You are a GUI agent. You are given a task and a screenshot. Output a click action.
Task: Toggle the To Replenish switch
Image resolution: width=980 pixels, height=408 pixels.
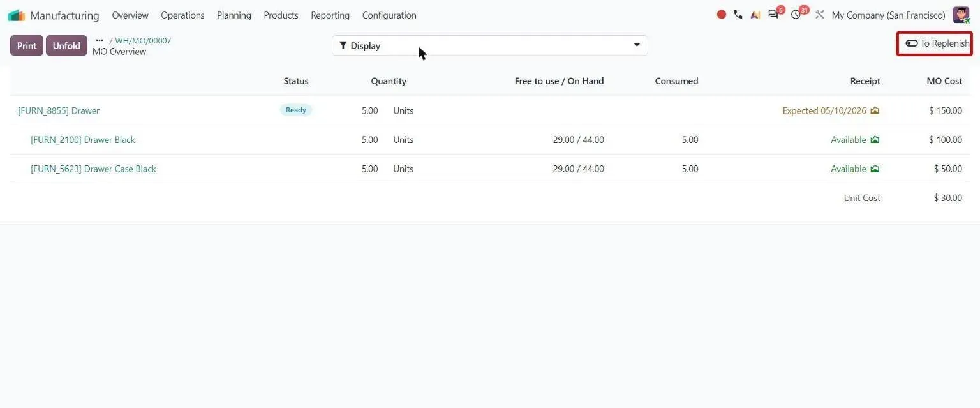(912, 43)
